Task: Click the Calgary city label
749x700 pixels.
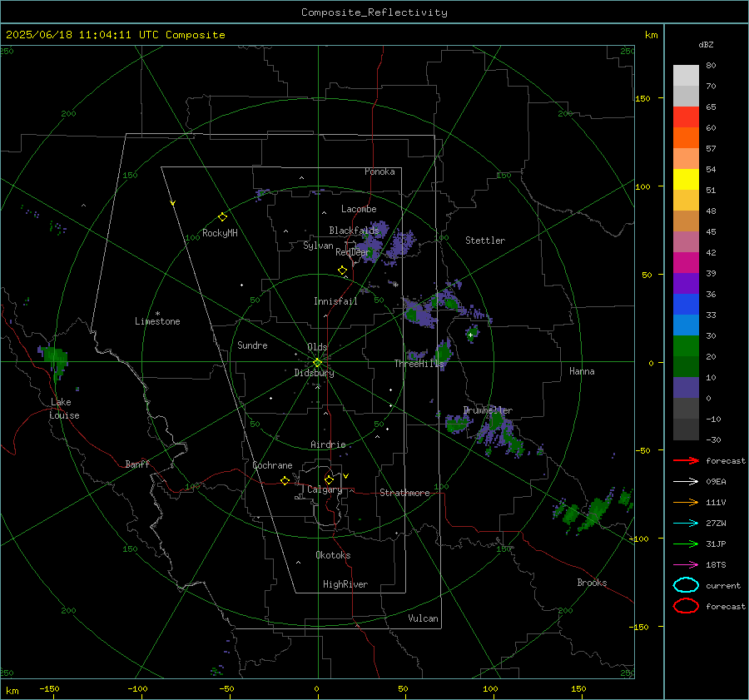Action: [x=325, y=489]
